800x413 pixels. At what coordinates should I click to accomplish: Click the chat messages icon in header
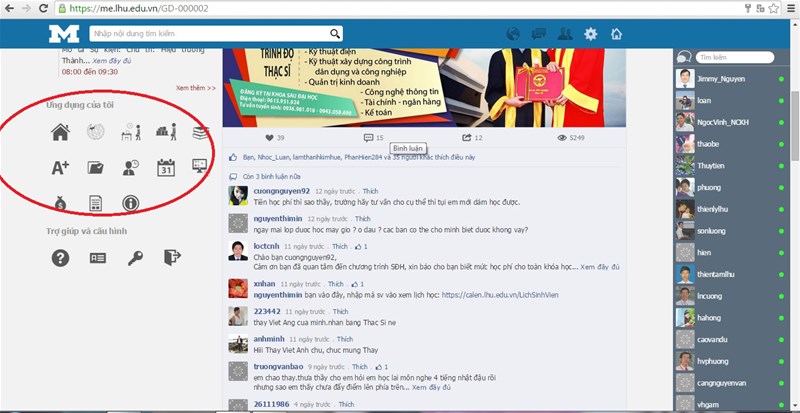pos(539,34)
